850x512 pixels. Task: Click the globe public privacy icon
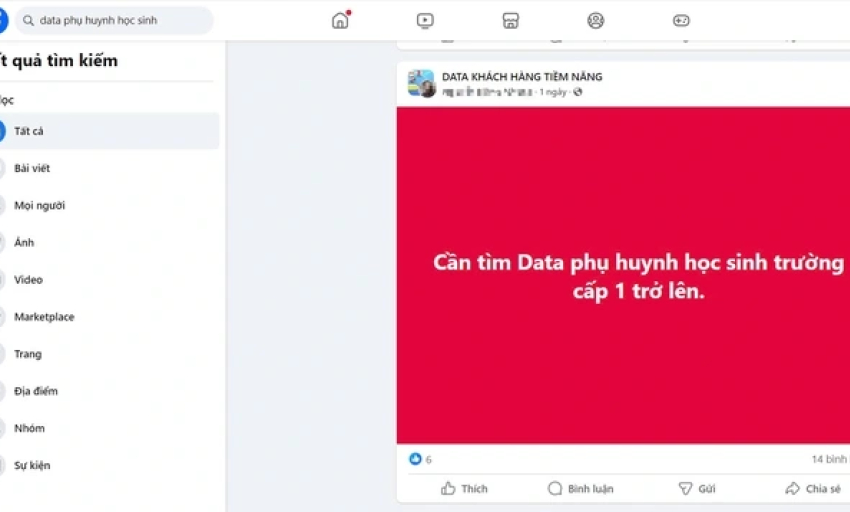point(578,92)
